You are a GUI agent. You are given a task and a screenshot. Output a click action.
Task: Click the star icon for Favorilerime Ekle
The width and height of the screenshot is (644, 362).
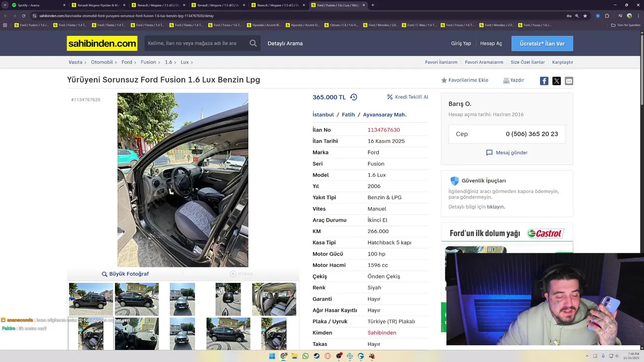pyautogui.click(x=444, y=80)
